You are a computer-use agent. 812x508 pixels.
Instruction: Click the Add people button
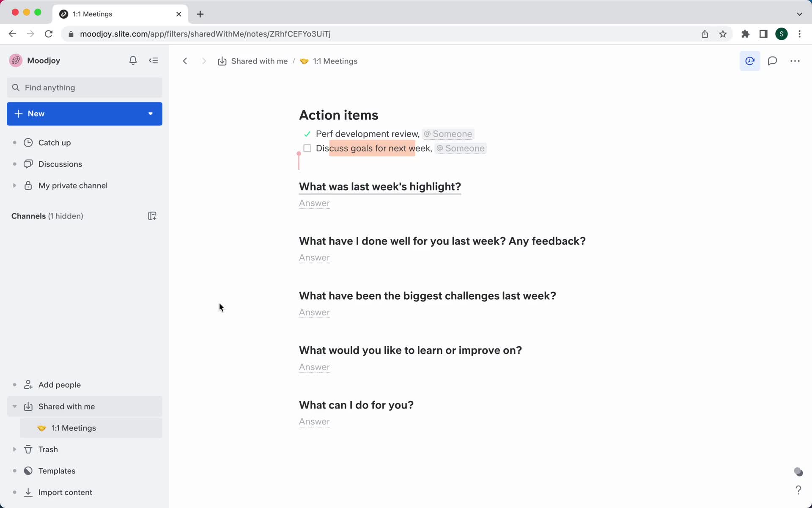pos(59,384)
